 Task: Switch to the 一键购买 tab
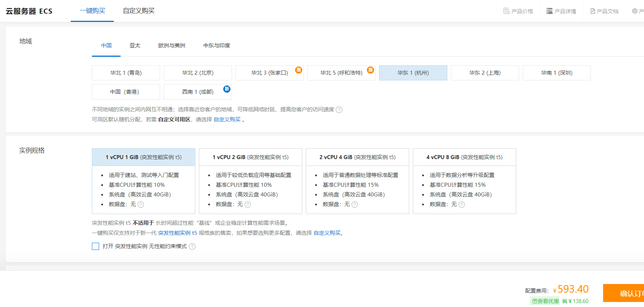92,11
